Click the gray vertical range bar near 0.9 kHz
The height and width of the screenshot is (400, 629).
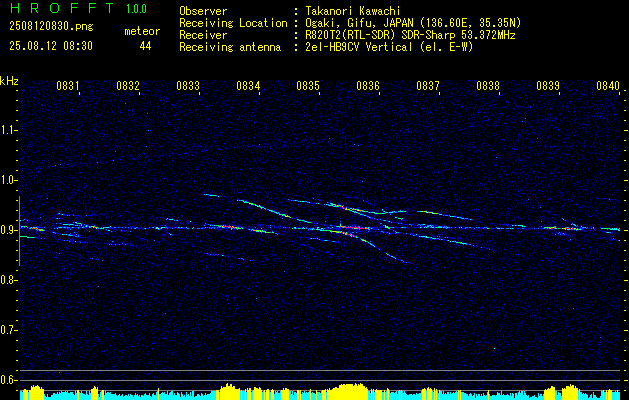(x=19, y=231)
